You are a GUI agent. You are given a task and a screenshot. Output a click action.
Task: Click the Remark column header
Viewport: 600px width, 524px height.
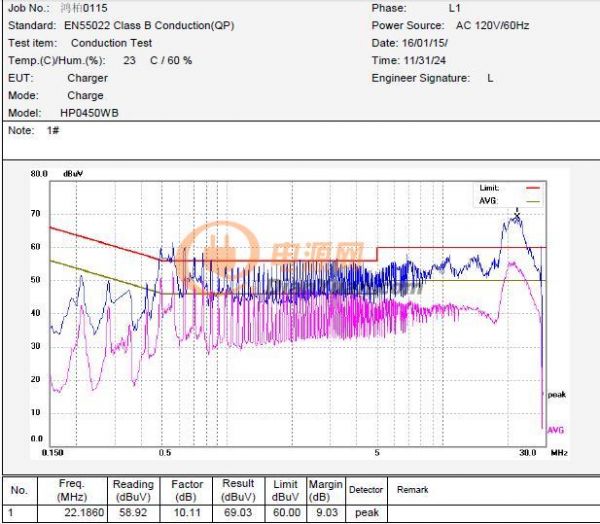pos(412,490)
